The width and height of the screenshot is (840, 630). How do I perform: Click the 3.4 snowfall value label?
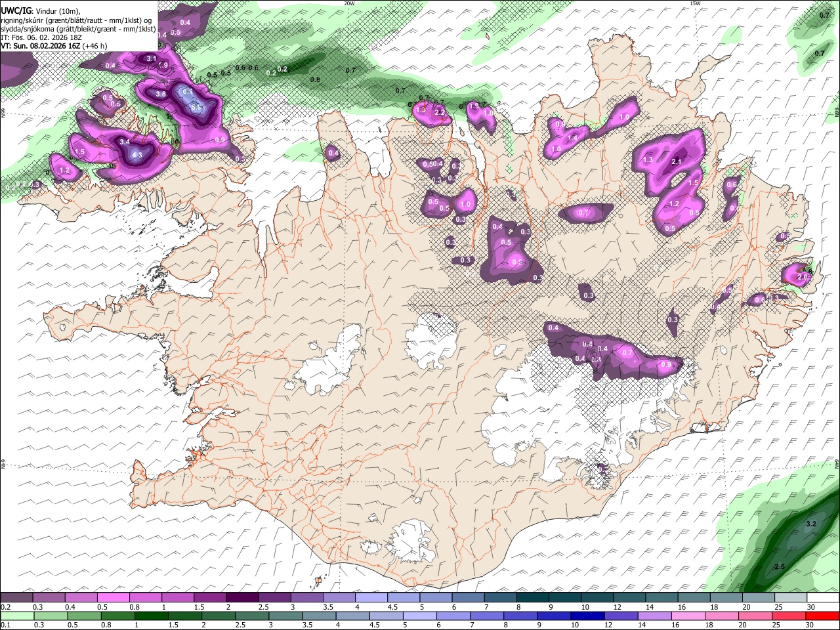pos(125,141)
